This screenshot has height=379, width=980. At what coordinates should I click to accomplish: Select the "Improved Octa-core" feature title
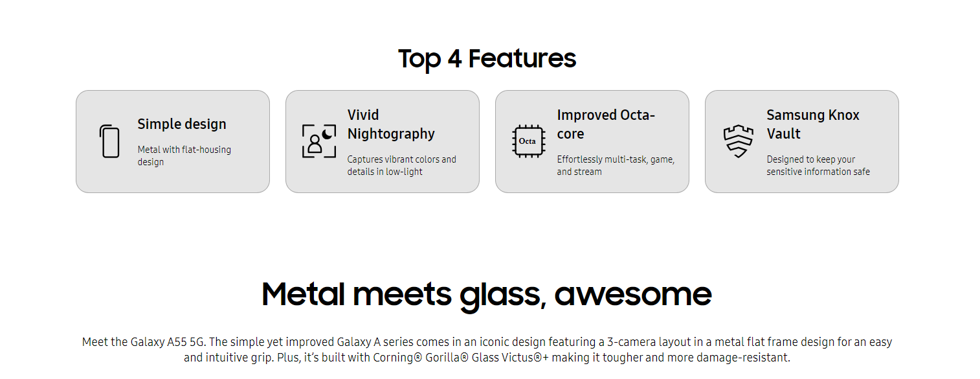pos(606,124)
